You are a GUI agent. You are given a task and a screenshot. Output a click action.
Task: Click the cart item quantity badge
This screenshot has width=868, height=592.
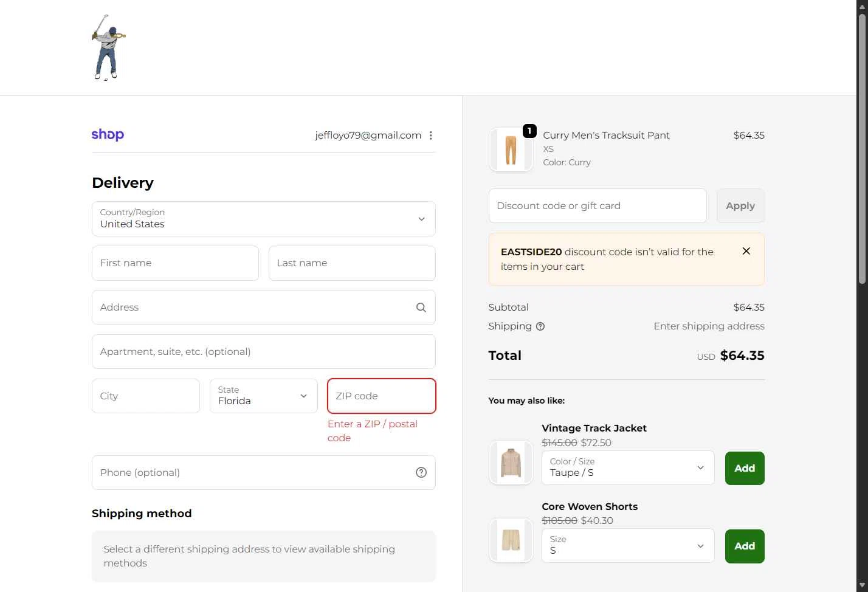tap(529, 131)
